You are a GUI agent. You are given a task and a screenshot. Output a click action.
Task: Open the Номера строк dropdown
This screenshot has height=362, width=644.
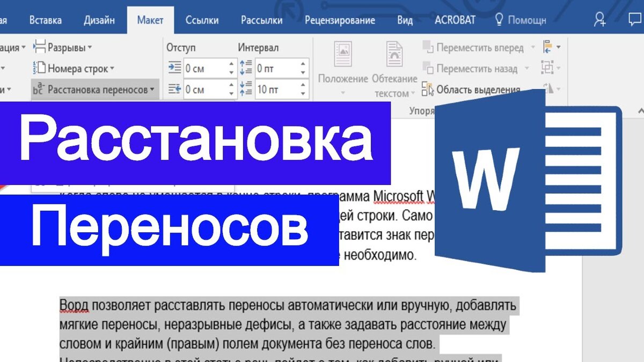pyautogui.click(x=74, y=69)
